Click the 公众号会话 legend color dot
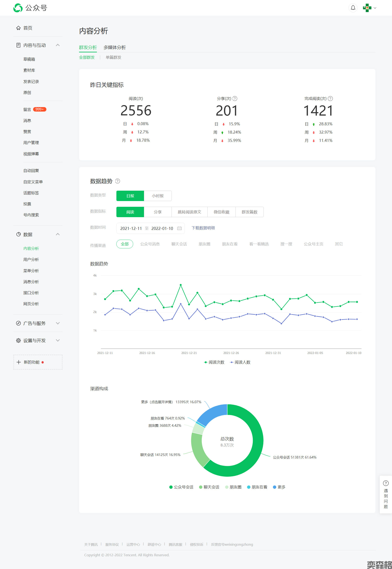 [x=171, y=487]
